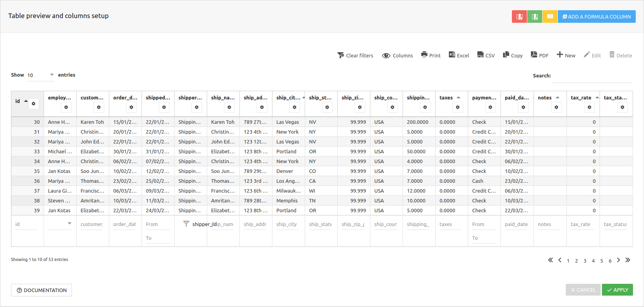
Task: Click the customer filter input
Action: coord(92,224)
